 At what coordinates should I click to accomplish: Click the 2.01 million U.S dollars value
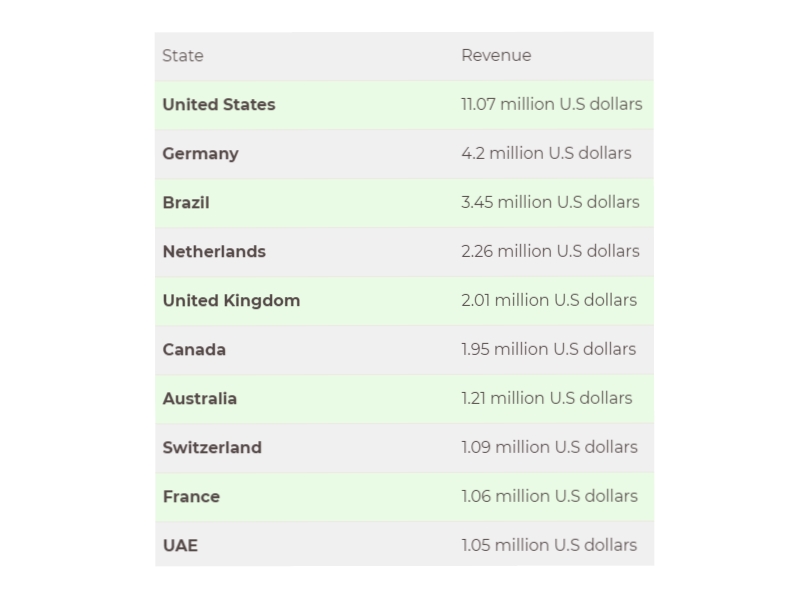[x=549, y=301]
